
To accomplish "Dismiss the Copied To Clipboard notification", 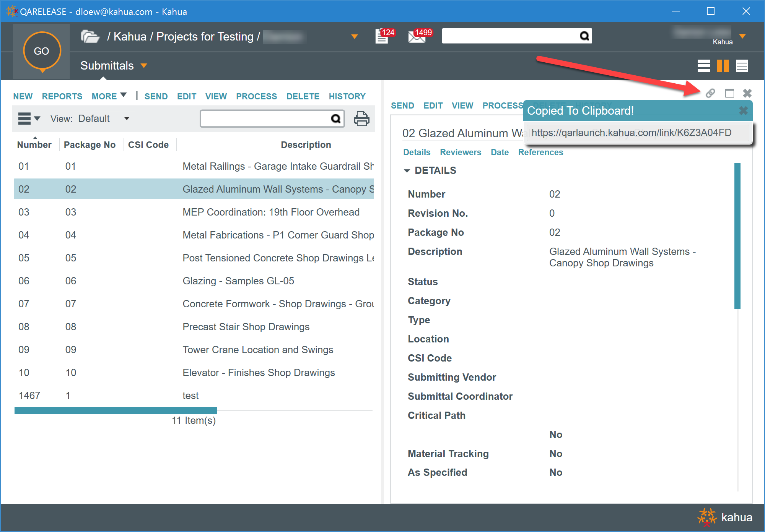I will coord(743,111).
